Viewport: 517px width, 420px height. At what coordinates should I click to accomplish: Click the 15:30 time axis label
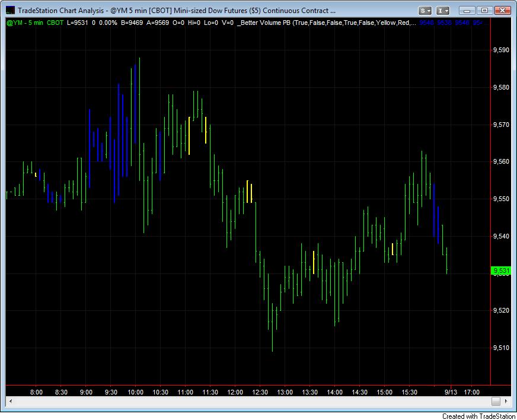coord(409,392)
